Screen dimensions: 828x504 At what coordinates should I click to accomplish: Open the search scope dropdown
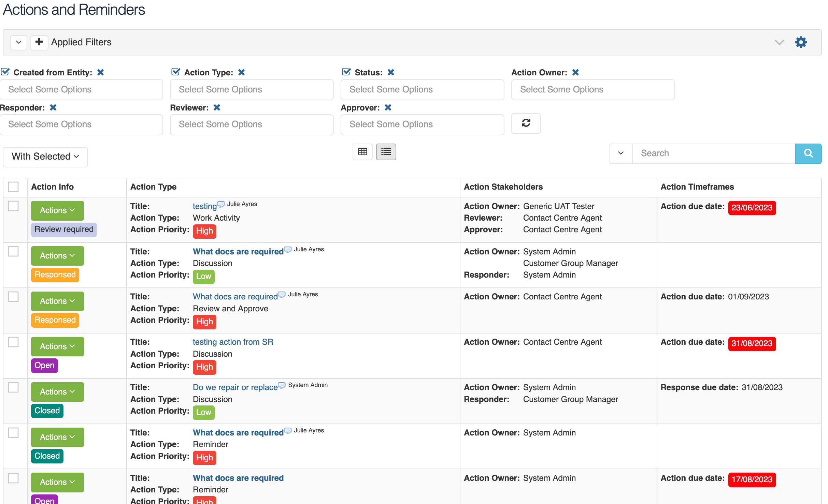coord(620,153)
